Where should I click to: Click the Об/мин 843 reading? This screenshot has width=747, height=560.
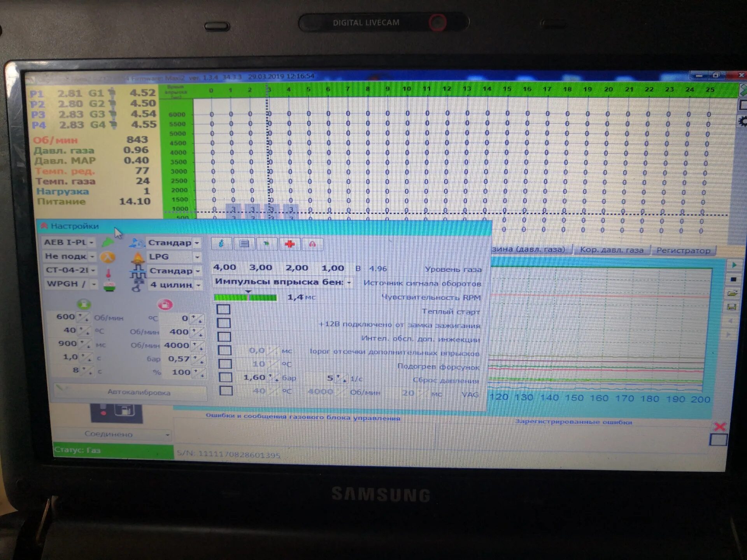(x=91, y=140)
